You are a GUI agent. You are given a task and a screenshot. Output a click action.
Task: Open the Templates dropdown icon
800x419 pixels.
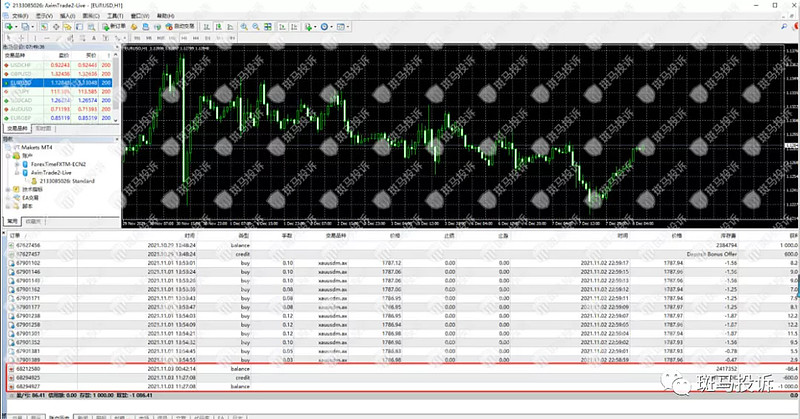click(x=342, y=27)
